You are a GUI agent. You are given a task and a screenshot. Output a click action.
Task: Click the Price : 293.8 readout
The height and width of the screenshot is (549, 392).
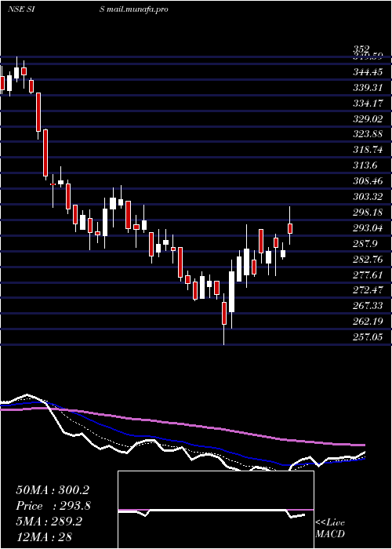[x=53, y=506]
